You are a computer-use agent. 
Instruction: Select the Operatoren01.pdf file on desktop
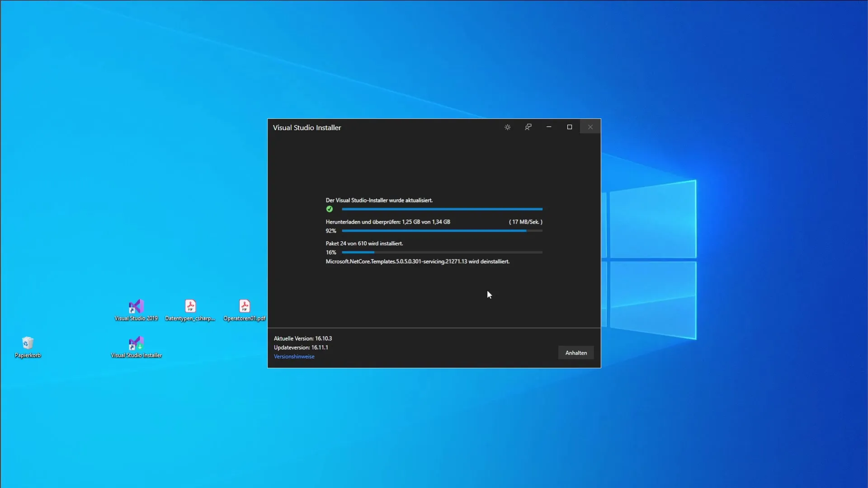(x=245, y=310)
